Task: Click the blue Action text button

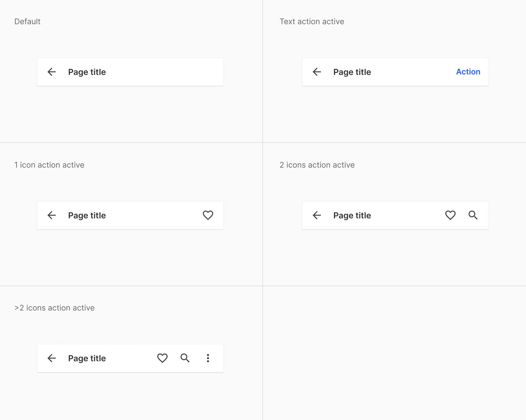Action: point(468,72)
